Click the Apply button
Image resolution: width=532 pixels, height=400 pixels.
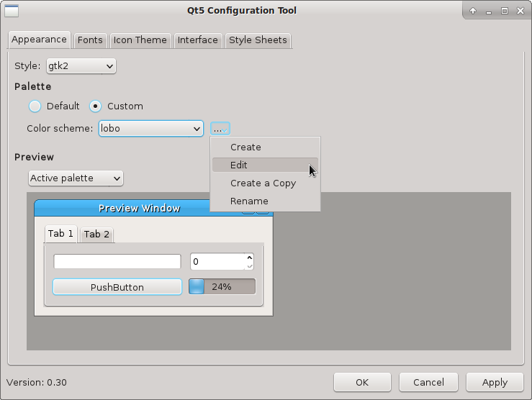495,382
